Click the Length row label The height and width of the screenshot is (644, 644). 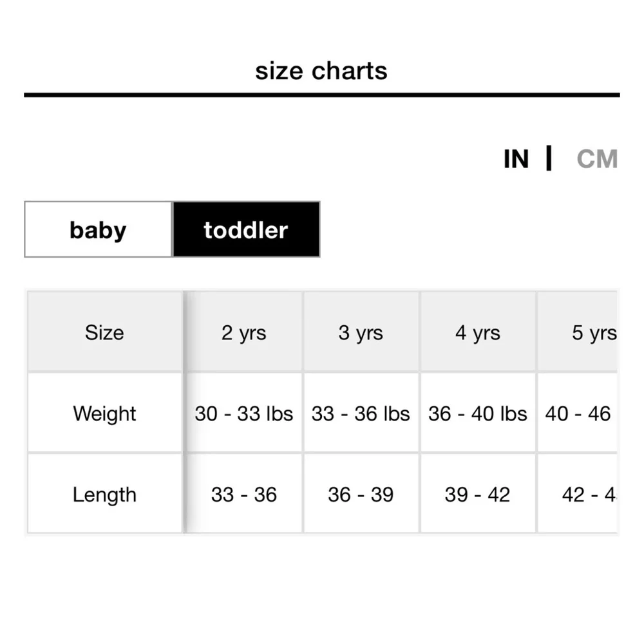(105, 494)
